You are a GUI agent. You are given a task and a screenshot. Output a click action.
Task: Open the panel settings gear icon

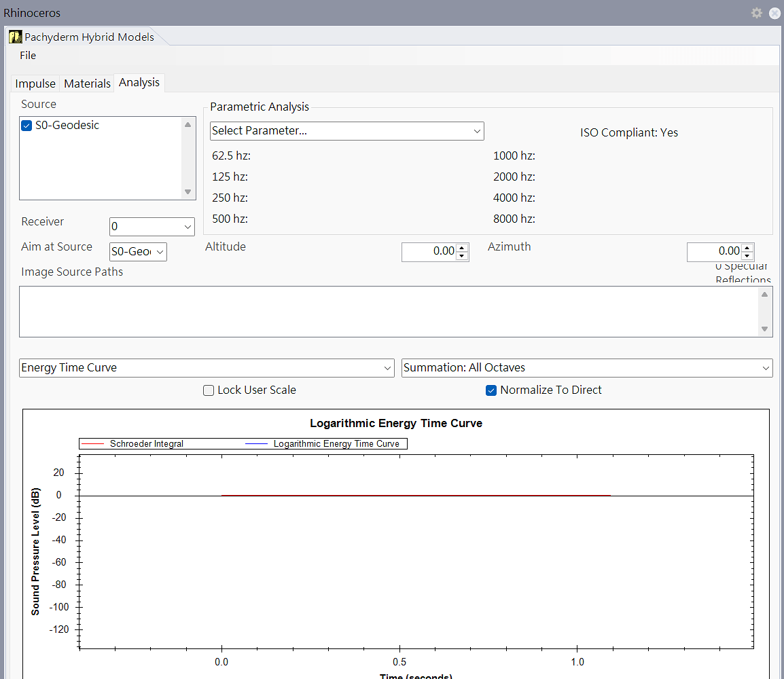(756, 13)
